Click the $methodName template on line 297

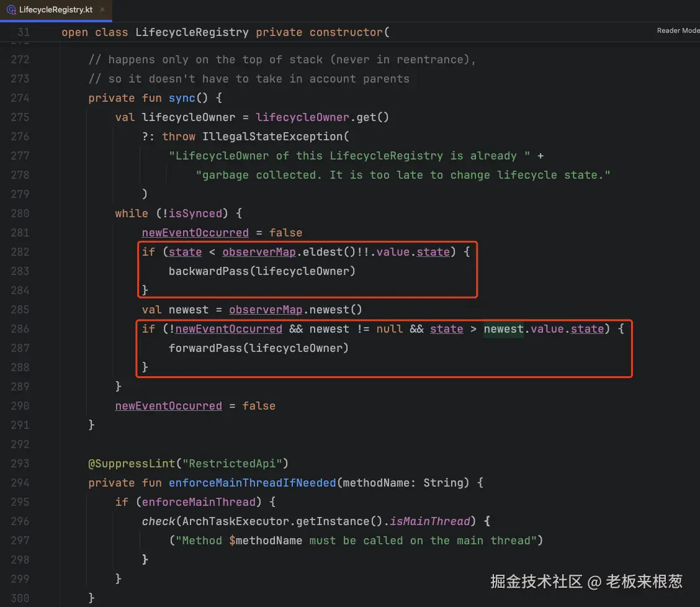tap(266, 541)
